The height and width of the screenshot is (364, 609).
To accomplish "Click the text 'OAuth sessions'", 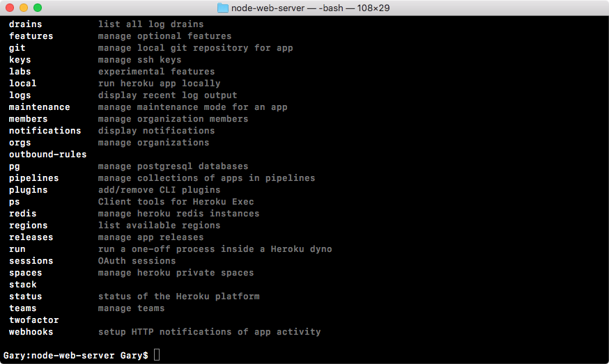I will click(137, 261).
